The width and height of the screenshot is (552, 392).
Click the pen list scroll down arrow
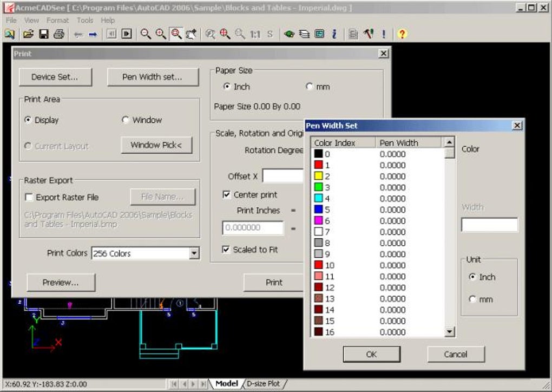450,331
